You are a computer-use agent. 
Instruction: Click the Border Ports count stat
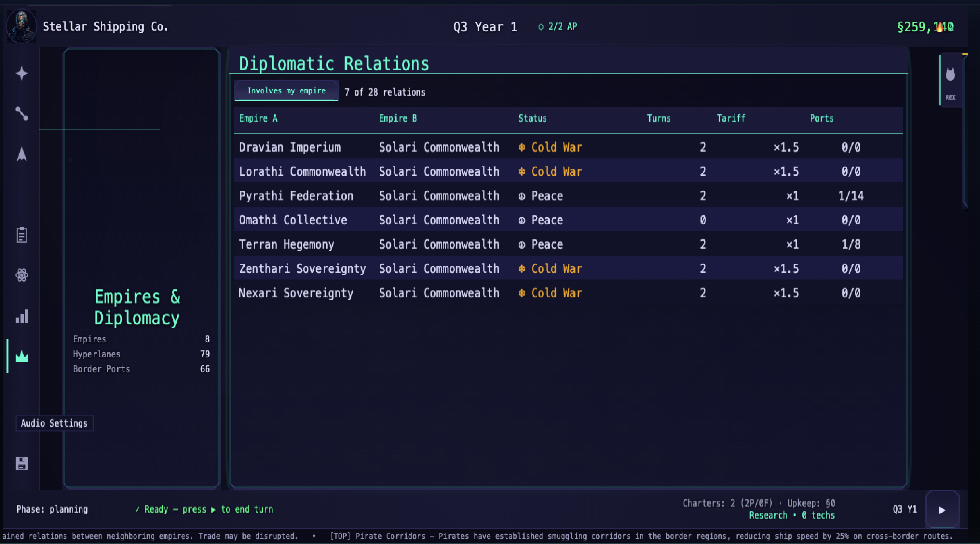point(141,369)
